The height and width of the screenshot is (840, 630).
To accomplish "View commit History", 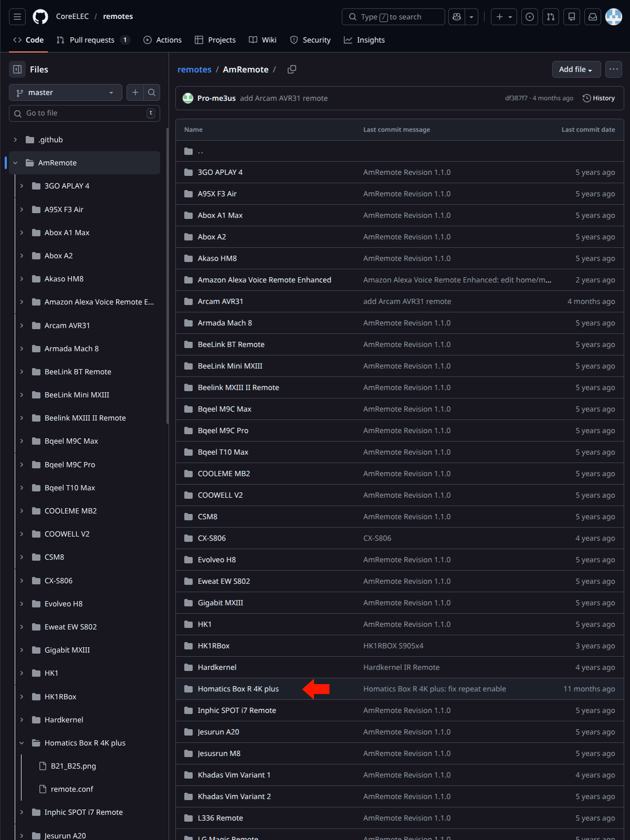I will 599,98.
